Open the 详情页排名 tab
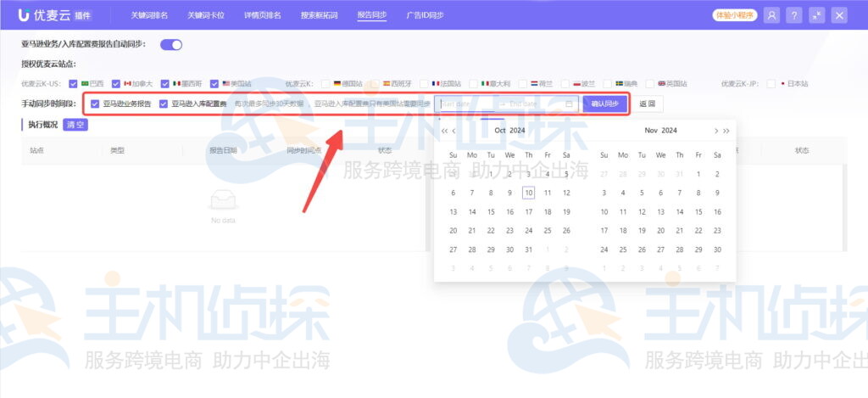868x398 pixels. (263, 15)
